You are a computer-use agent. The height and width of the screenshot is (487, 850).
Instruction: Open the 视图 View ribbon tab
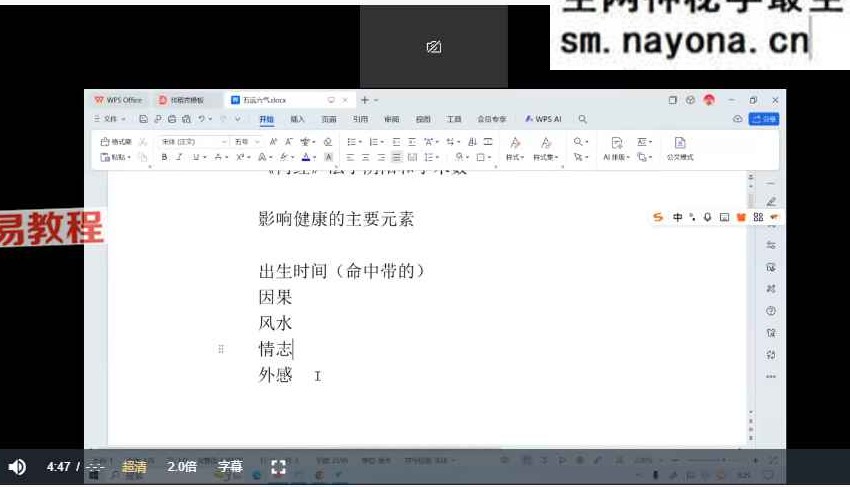(423, 119)
